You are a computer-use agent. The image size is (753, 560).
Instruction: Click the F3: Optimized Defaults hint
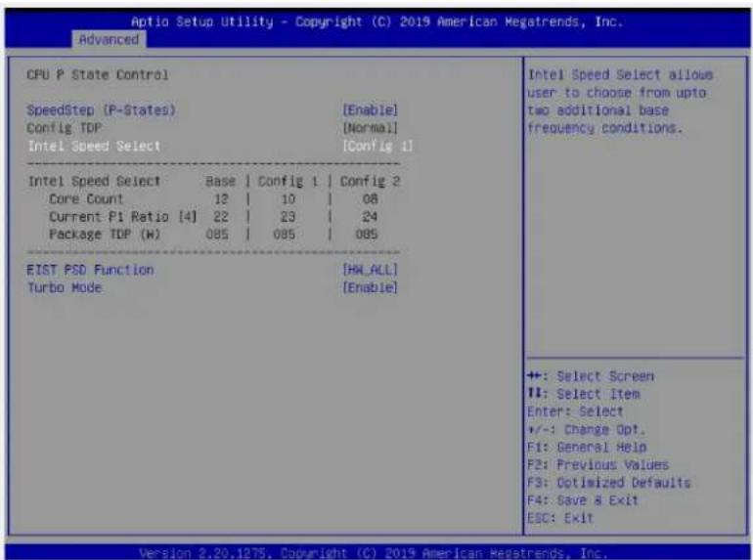coord(609,482)
